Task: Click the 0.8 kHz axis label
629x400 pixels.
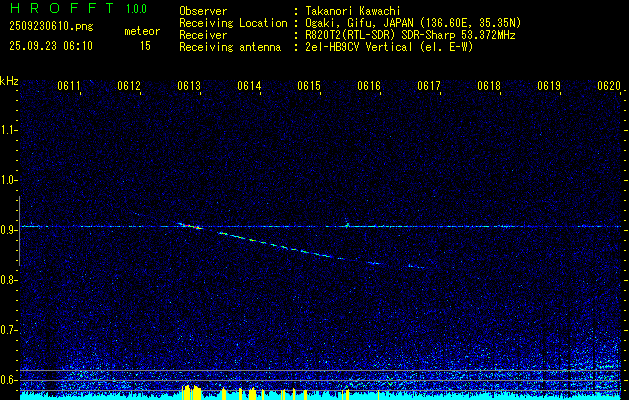Action: (x=8, y=280)
